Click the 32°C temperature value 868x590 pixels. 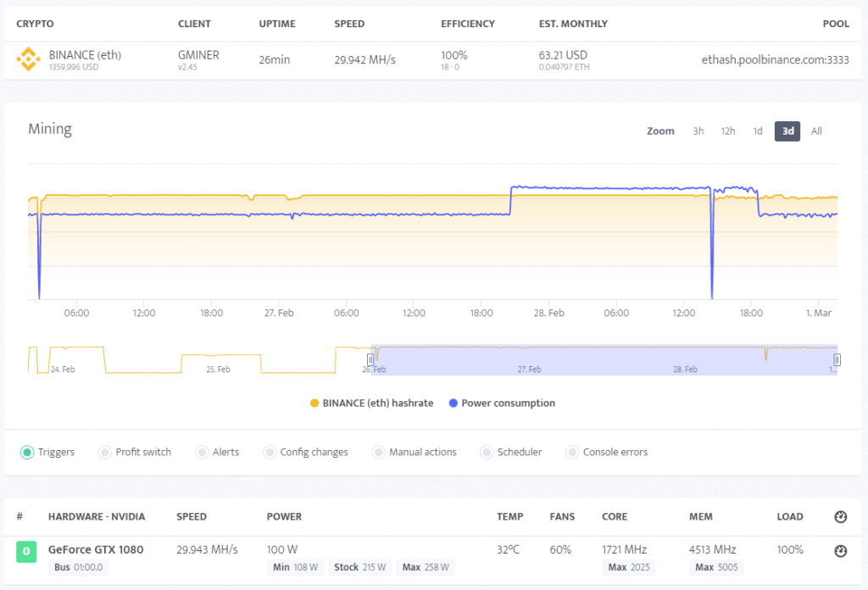[x=509, y=549]
